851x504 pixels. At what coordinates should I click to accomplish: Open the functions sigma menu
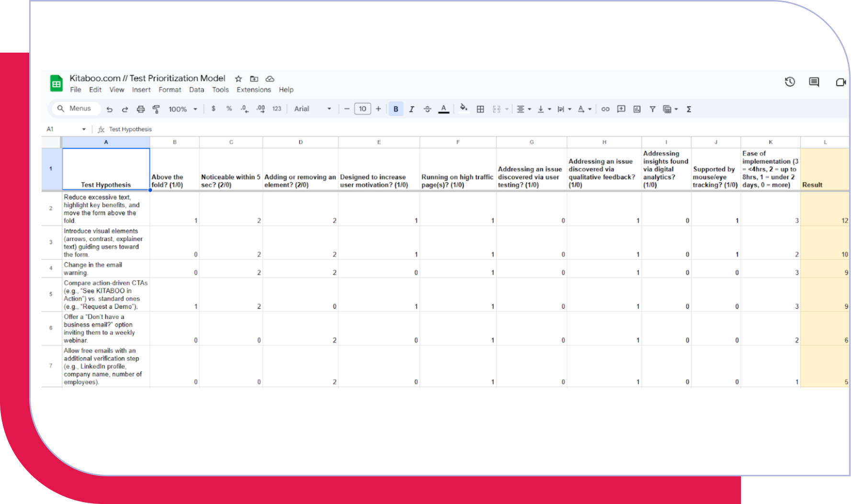tap(689, 109)
